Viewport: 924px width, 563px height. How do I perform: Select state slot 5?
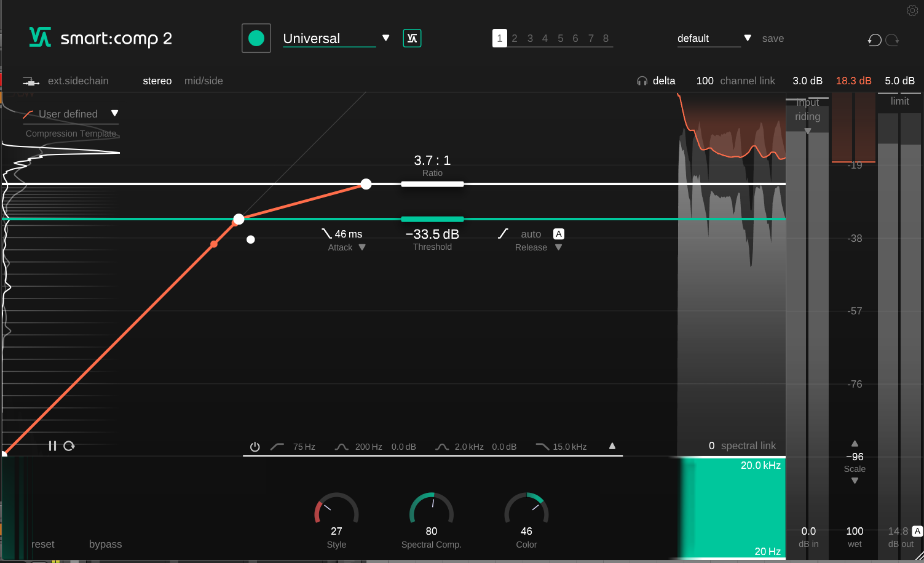(x=561, y=38)
